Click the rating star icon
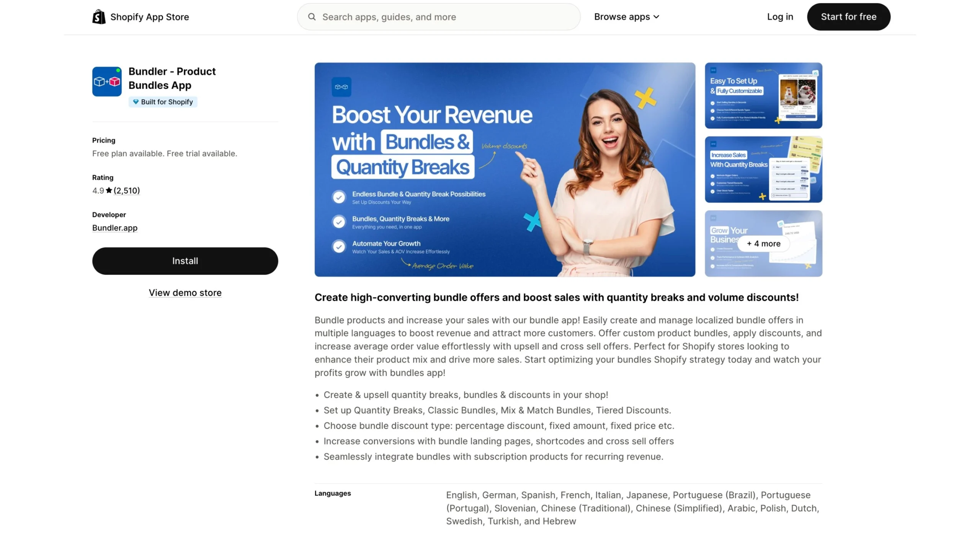 (x=109, y=190)
